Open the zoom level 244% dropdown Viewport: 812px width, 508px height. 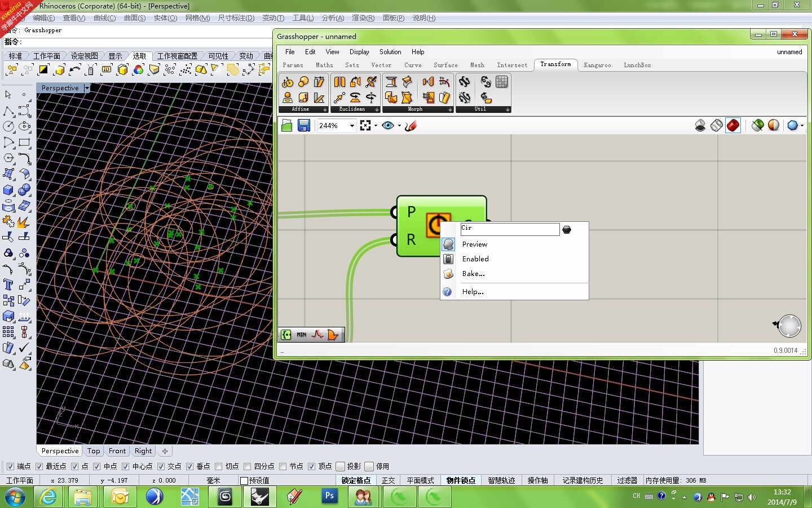pos(352,125)
